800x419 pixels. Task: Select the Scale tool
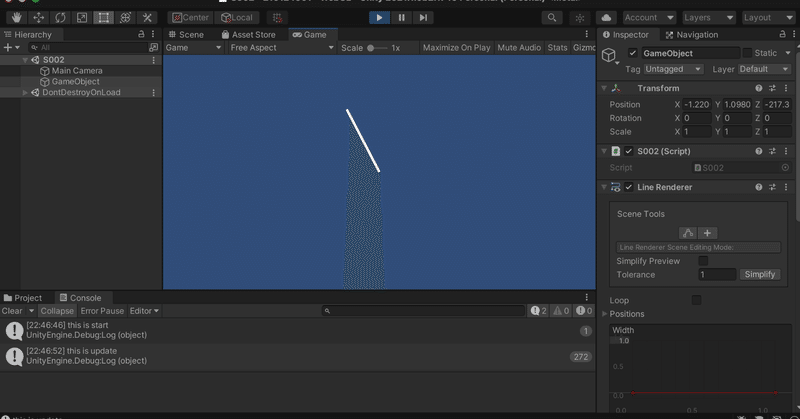tap(82, 18)
